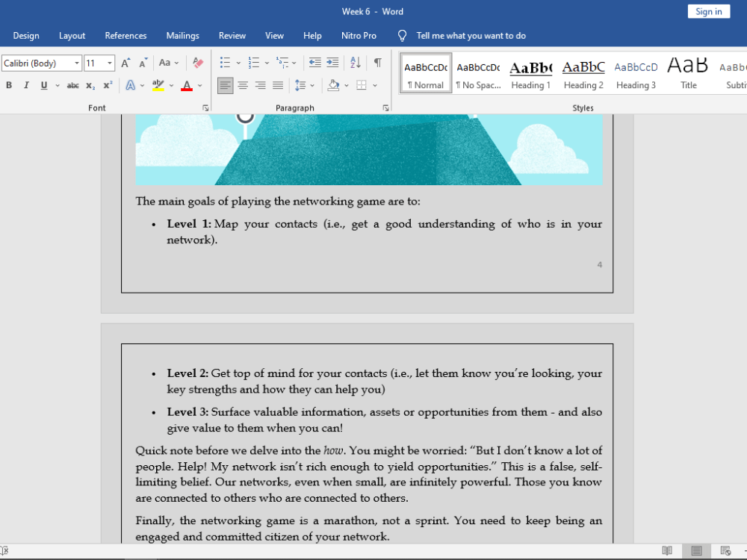747x560 pixels.
Task: Align text left
Action: pyautogui.click(x=226, y=85)
